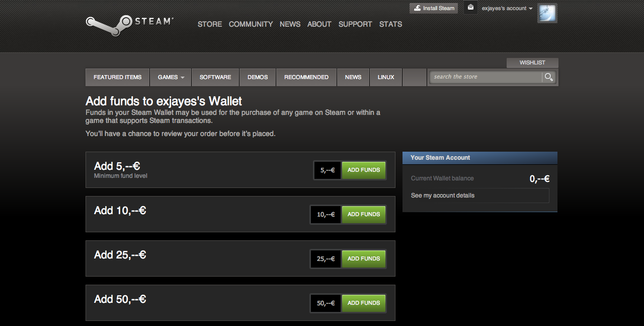This screenshot has width=644, height=326.
Task: Go to the STORE menu
Action: [210, 24]
